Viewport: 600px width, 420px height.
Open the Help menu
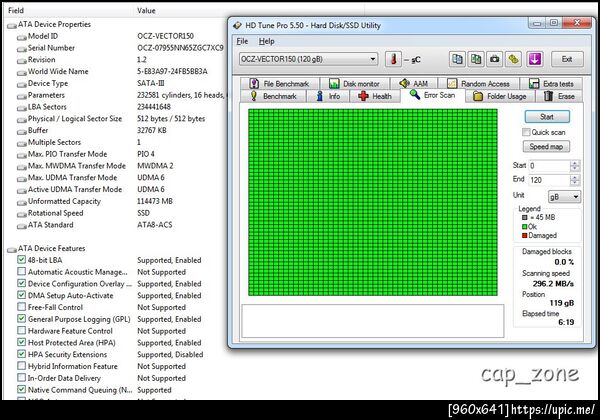[x=266, y=41]
